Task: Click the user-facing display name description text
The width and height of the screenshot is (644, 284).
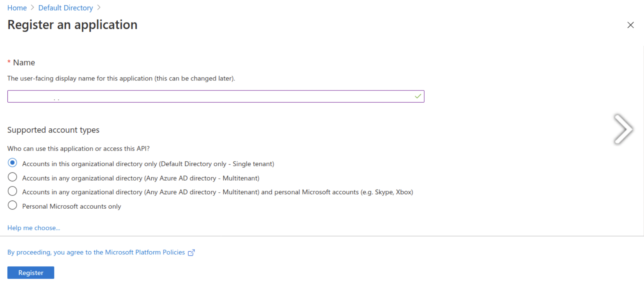Action: tap(121, 78)
